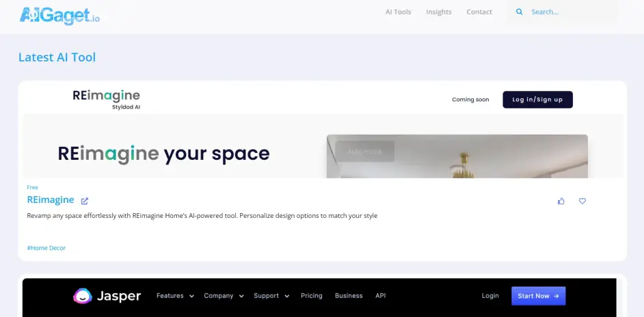The height and width of the screenshot is (317, 644).
Task: Click the Auto mask button in preview
Action: click(364, 152)
